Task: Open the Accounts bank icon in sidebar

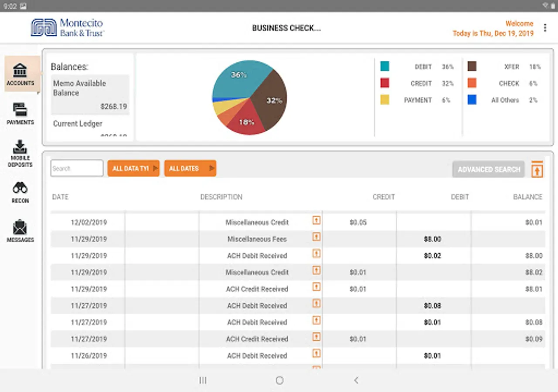Action: [20, 71]
